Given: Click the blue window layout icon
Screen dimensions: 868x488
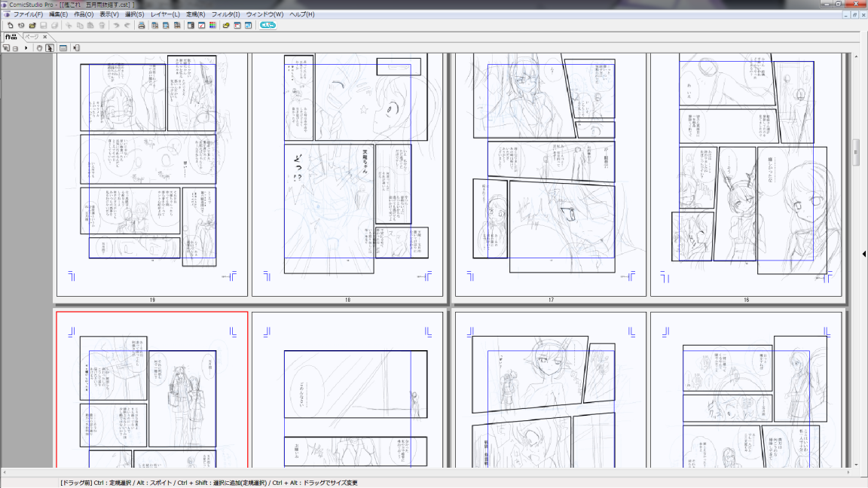Looking at the screenshot, I should tap(248, 26).
